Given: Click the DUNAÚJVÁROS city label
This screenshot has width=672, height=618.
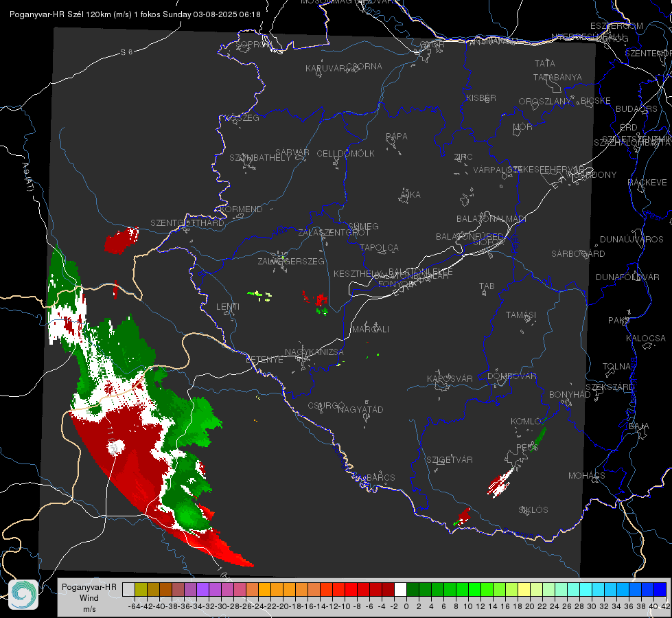Looking at the screenshot, I should click(x=632, y=239).
